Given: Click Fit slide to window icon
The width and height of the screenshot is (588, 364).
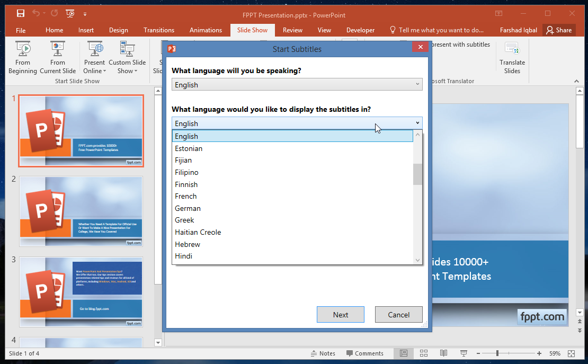Looking at the screenshot, I should (571, 353).
